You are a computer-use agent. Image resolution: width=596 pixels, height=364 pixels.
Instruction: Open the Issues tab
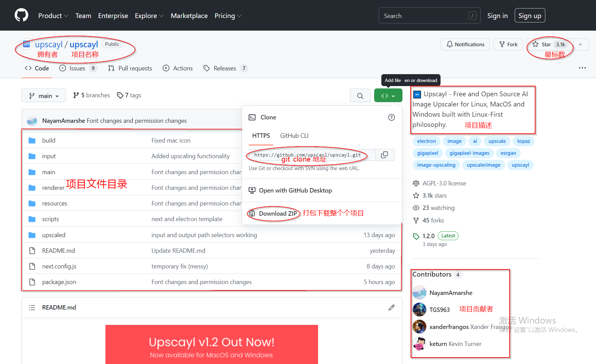(x=77, y=68)
